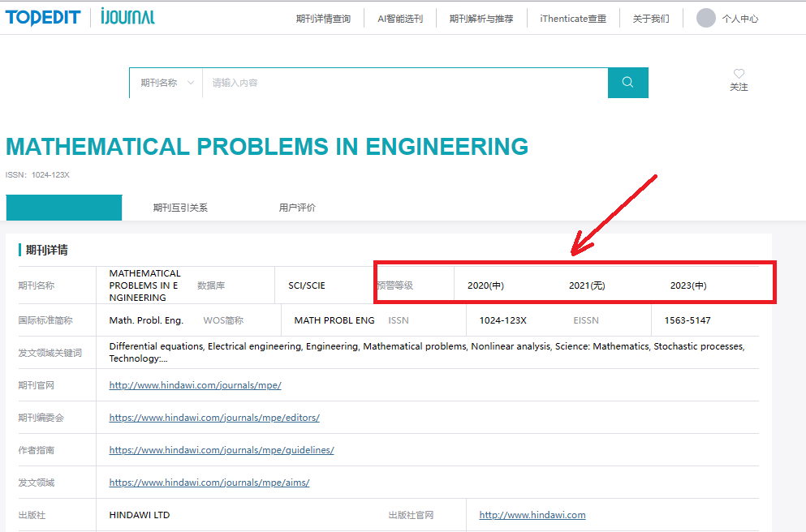Click the 出版社官网 label
Screen dimensions: 806x532
[412, 514]
